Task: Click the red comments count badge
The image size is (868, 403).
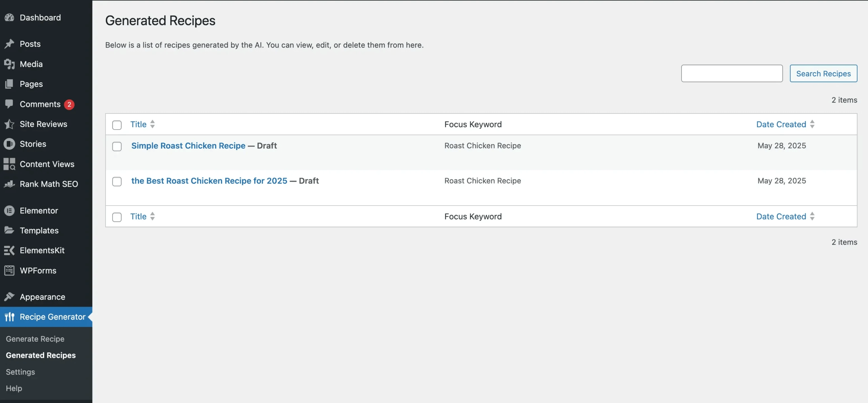Action: pyautogui.click(x=69, y=104)
